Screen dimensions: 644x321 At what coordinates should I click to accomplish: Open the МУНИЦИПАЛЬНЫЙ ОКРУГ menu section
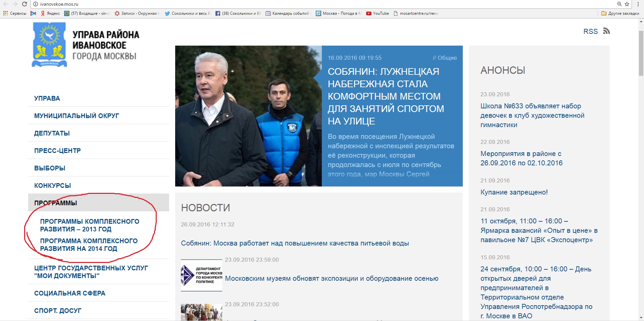click(77, 116)
